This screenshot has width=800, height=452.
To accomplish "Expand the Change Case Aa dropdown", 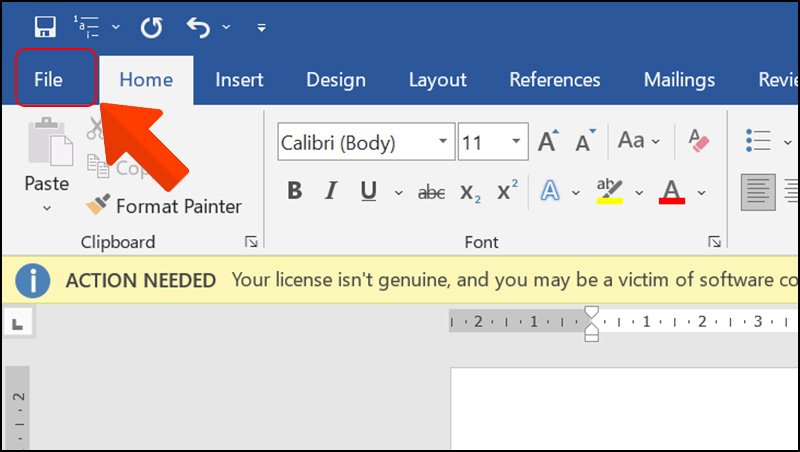I will click(x=654, y=141).
